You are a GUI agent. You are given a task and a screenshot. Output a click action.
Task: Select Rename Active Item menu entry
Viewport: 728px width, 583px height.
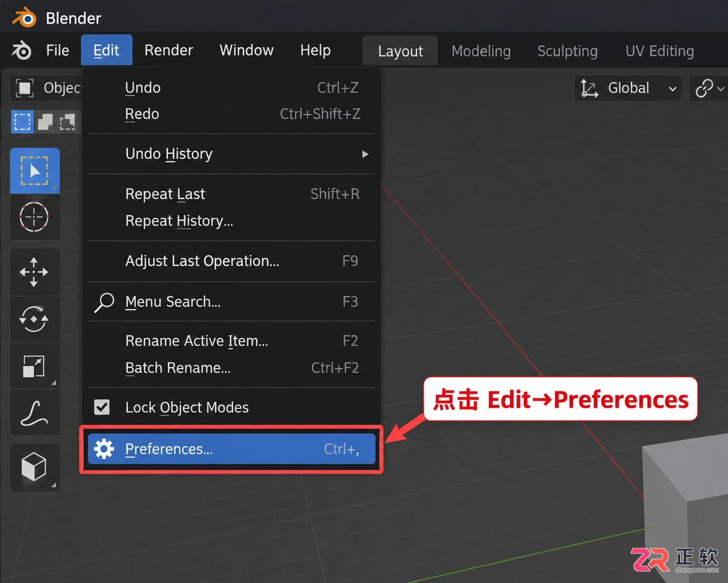232,341
